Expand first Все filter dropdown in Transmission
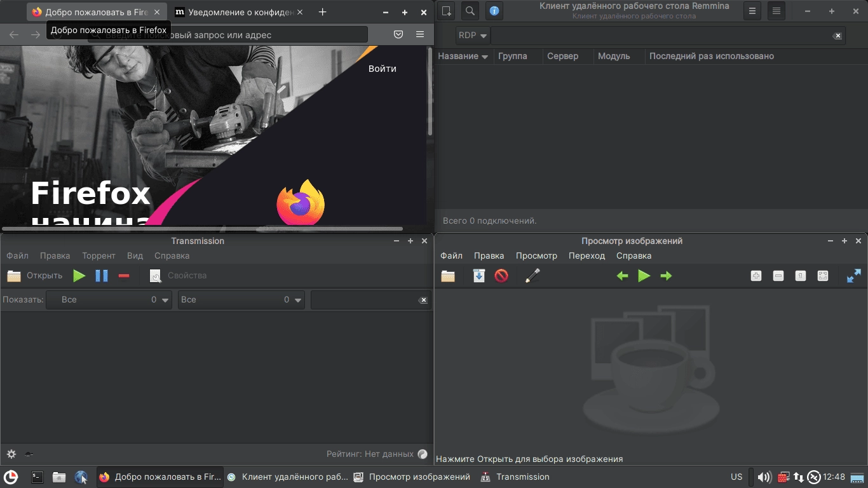 coord(109,300)
